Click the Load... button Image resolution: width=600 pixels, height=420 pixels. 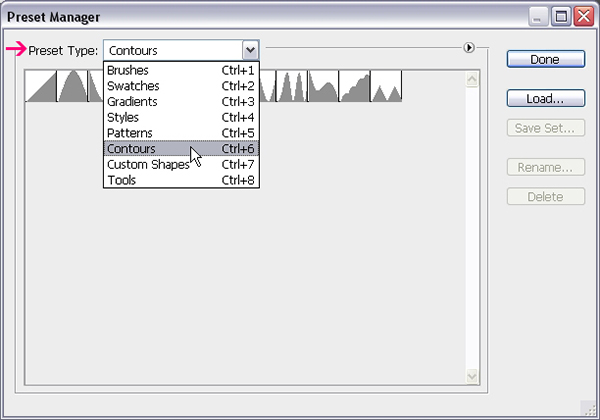tap(546, 98)
